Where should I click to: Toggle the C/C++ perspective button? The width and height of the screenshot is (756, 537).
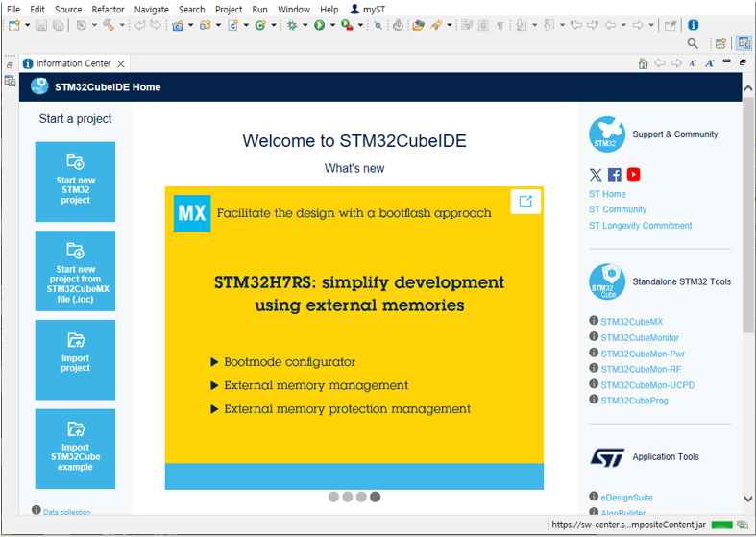coord(744,43)
